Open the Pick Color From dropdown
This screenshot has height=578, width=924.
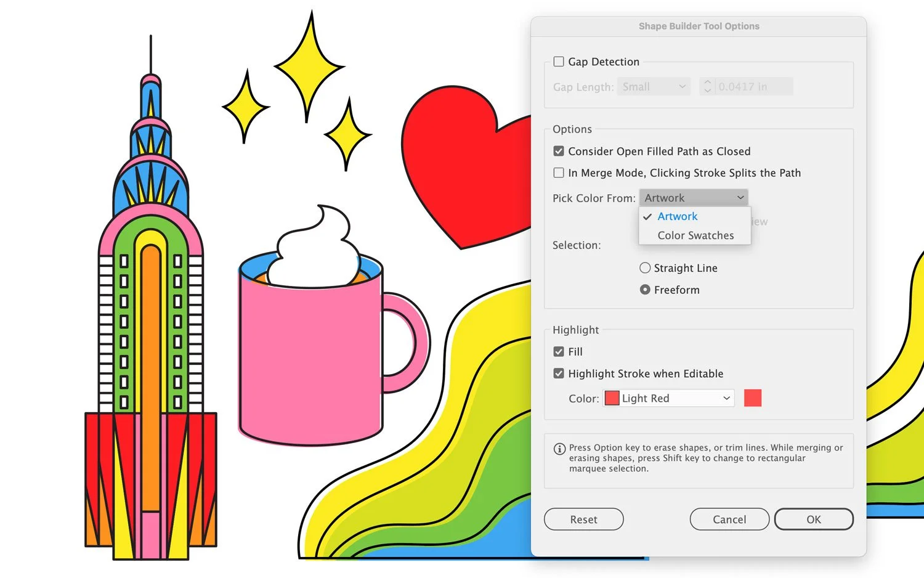click(x=694, y=197)
